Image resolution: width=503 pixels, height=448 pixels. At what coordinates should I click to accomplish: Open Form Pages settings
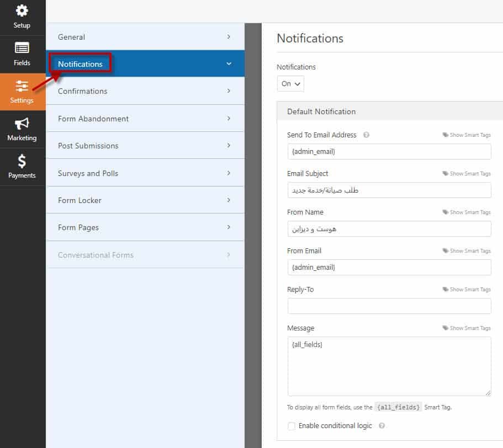(x=145, y=227)
